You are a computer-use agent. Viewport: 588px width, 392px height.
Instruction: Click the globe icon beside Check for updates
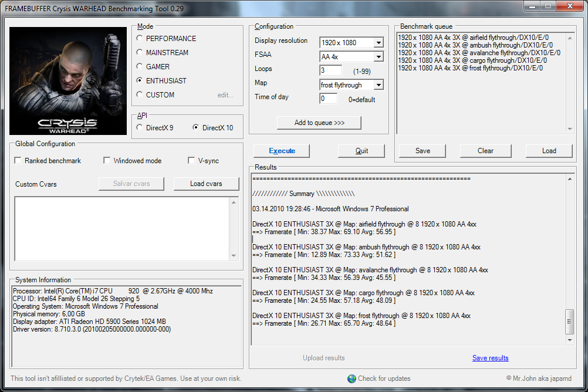click(352, 379)
